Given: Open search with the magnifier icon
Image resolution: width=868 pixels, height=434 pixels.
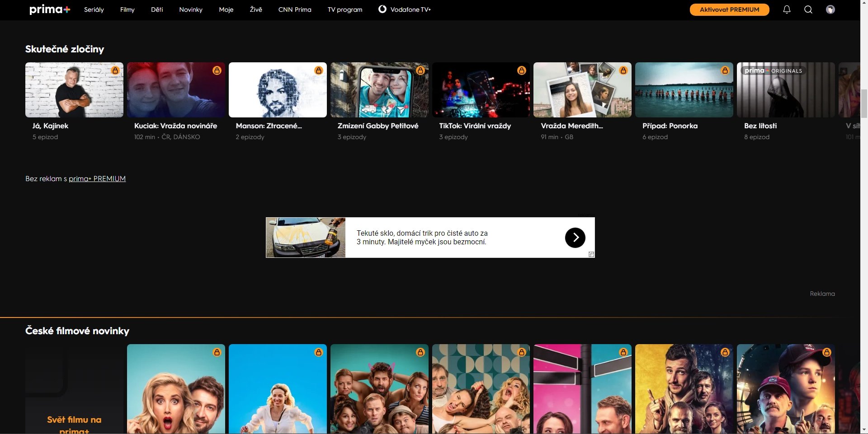Looking at the screenshot, I should click(808, 9).
